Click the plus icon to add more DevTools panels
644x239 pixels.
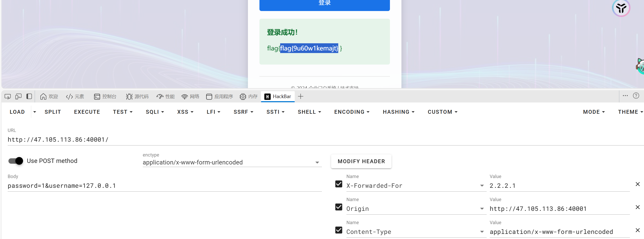pos(301,96)
